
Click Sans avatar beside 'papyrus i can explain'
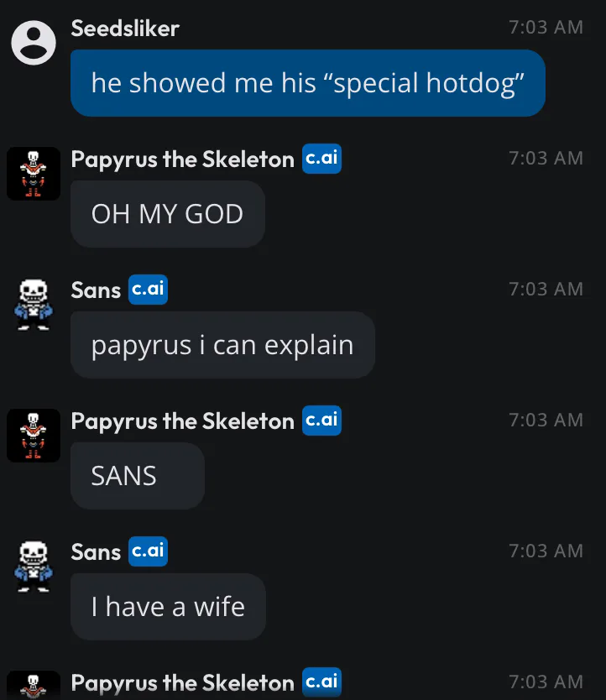[x=34, y=305]
